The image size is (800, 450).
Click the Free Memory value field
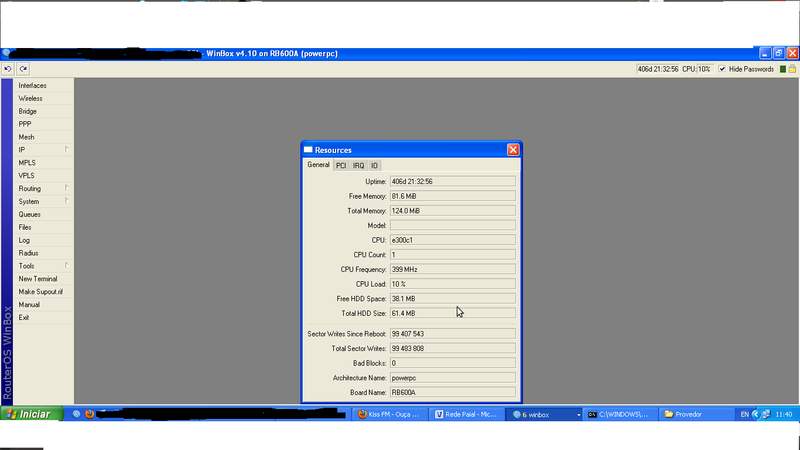453,196
